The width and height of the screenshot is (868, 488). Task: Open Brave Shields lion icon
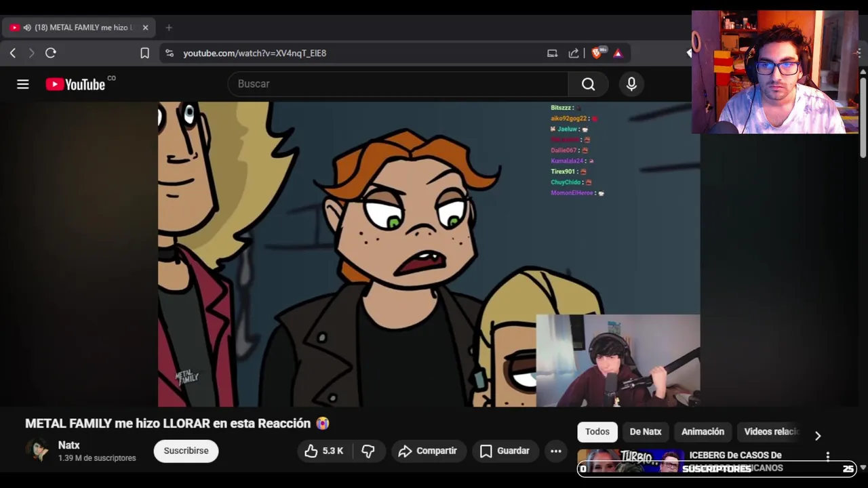[x=597, y=53]
